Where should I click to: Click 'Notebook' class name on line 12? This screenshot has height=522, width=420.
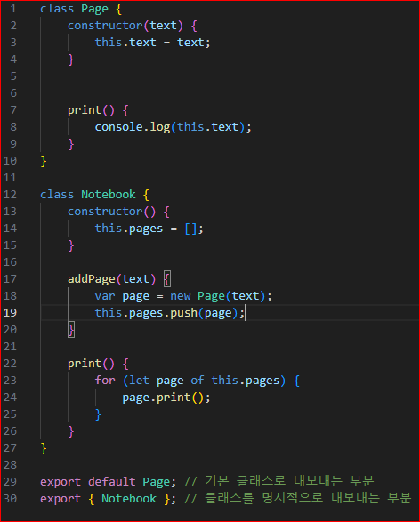tap(109, 195)
